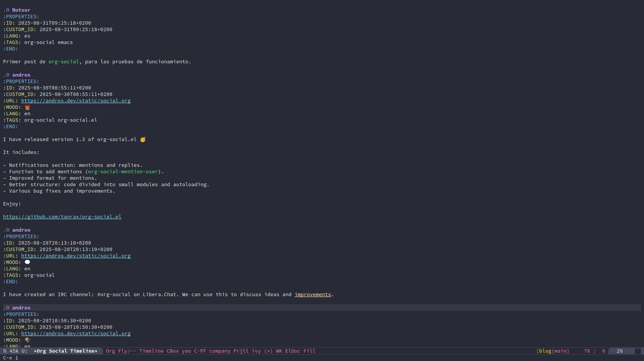The image size is (644, 361).
Task: Click the phoenix mood emoji
Action: [27, 107]
